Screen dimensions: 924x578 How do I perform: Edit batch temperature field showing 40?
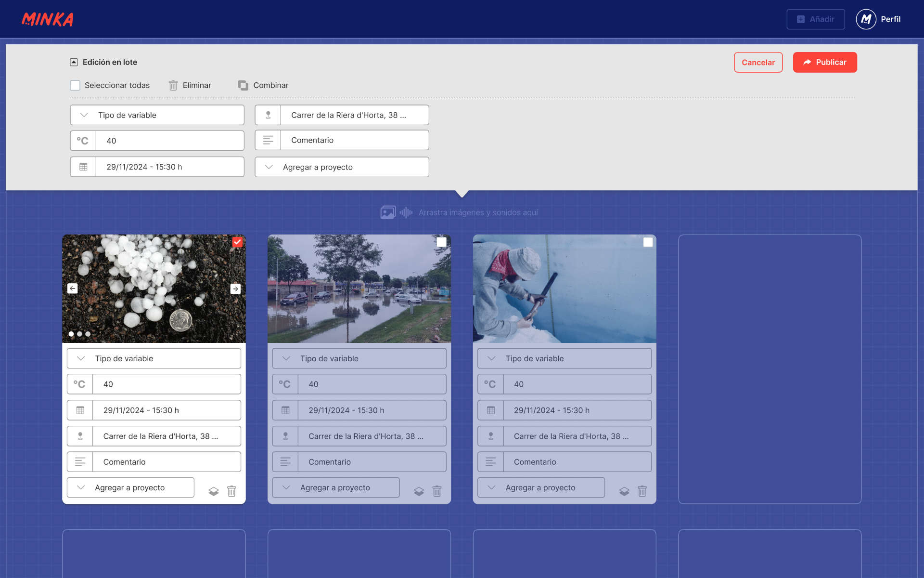(x=157, y=141)
